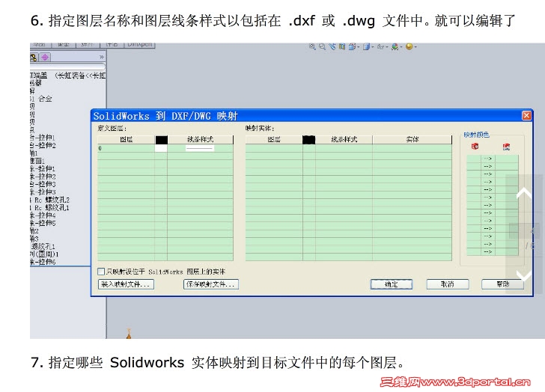Click the Zoom to Fit magnifier icon
The image size is (545, 392).
(x=312, y=46)
